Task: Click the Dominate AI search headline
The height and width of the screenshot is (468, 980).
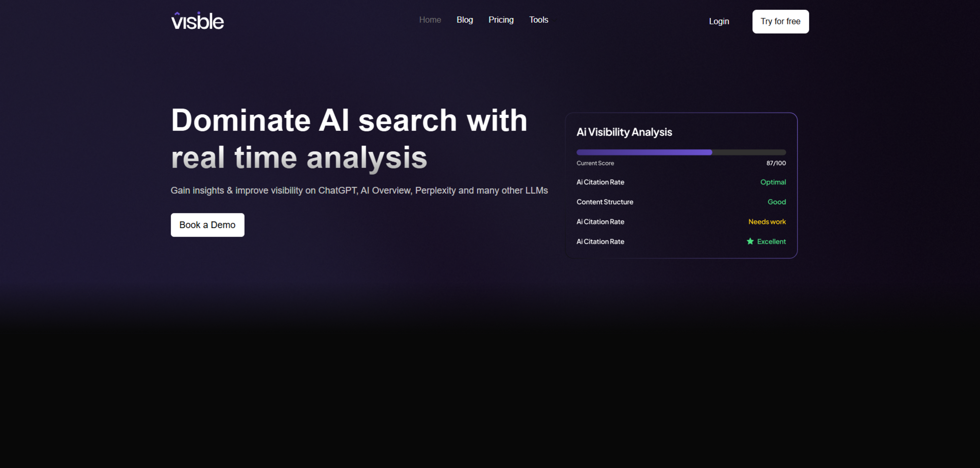Action: 349,138
